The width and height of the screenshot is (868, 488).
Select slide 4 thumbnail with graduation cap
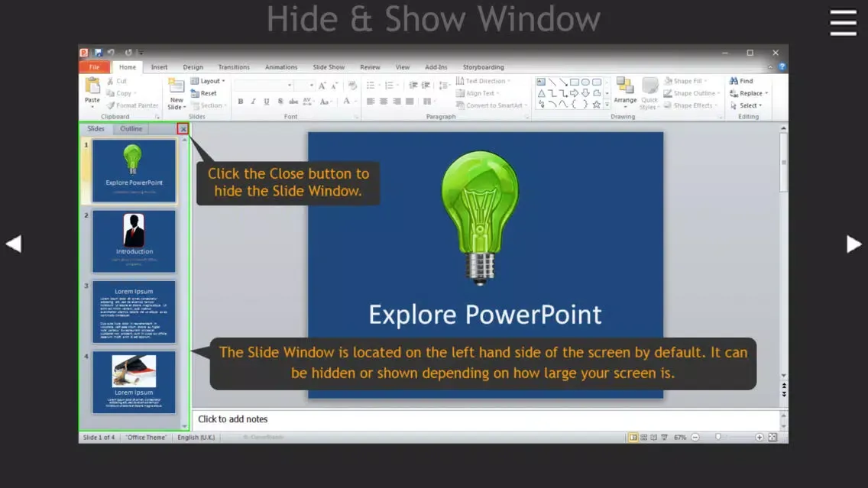134,383
